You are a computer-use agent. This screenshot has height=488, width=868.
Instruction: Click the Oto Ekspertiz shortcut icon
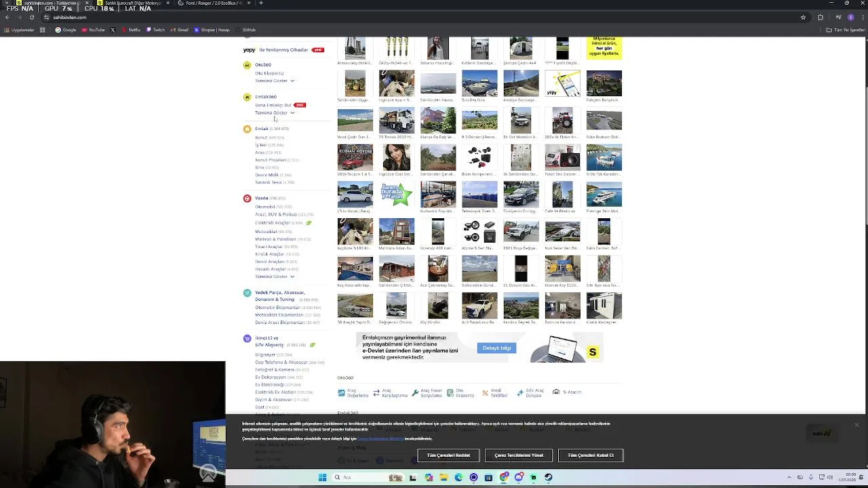pos(450,392)
